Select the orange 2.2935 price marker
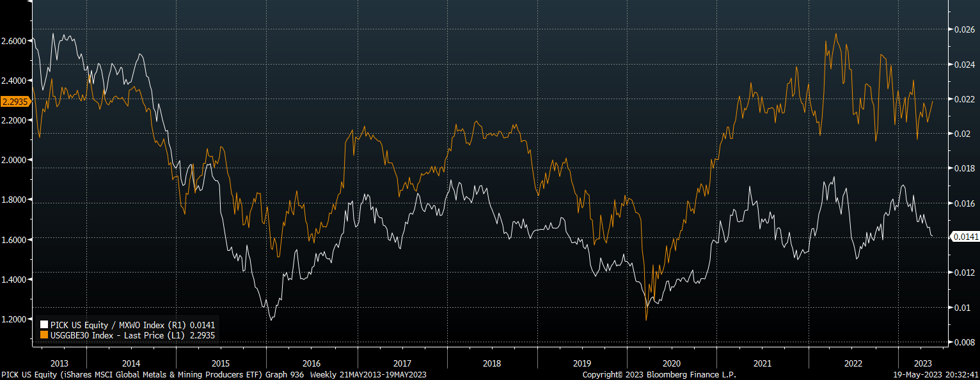980x380 pixels. 16,100
